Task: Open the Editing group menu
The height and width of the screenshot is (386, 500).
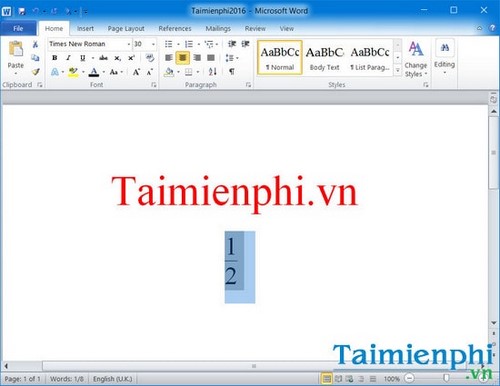Action: [444, 57]
